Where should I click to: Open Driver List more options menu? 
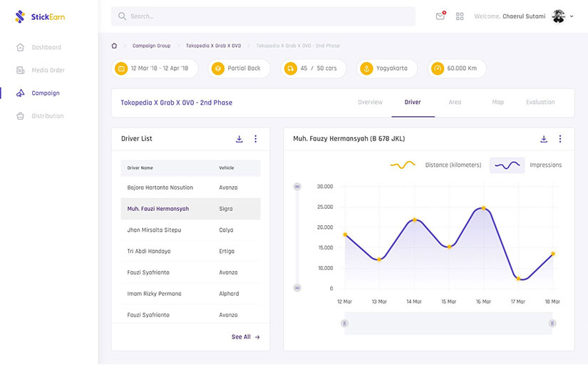click(256, 139)
